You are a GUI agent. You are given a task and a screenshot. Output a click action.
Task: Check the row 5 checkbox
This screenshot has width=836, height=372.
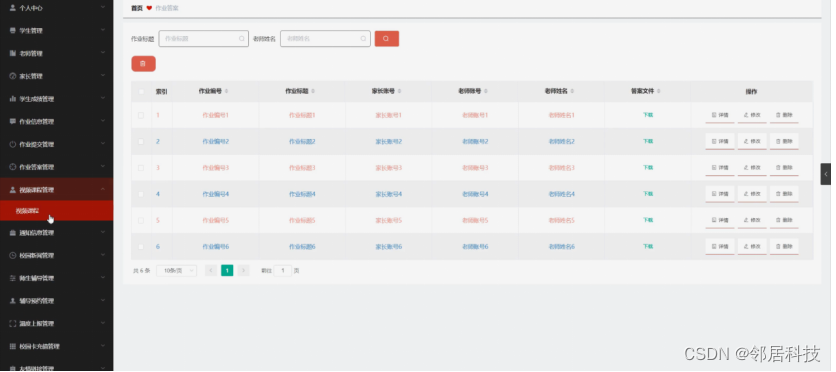pos(141,220)
